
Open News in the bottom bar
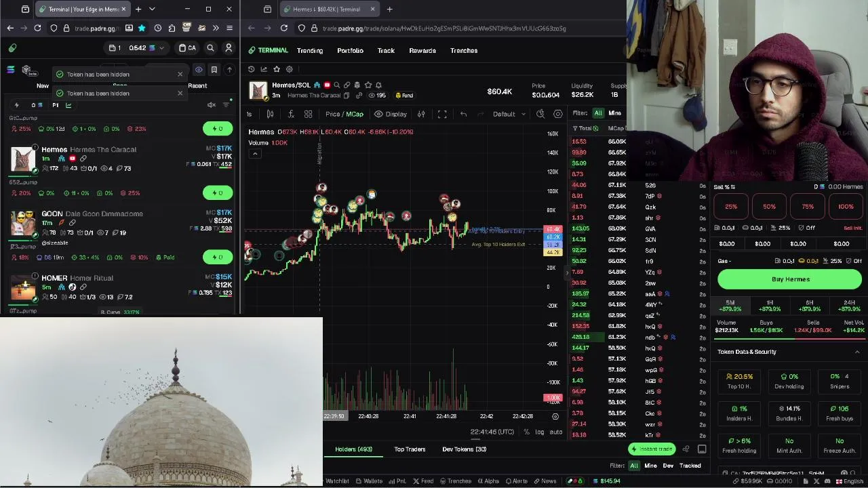545,481
